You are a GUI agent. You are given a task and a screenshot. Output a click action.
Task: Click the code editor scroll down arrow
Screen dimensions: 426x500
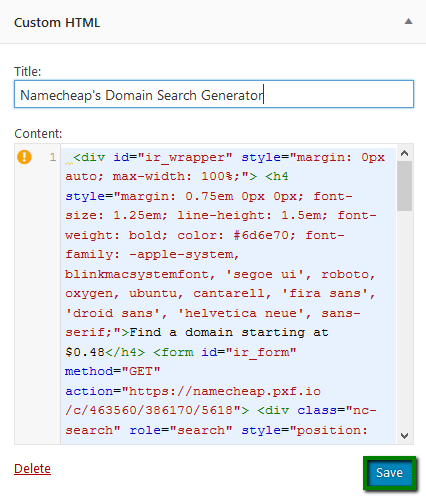pos(405,436)
